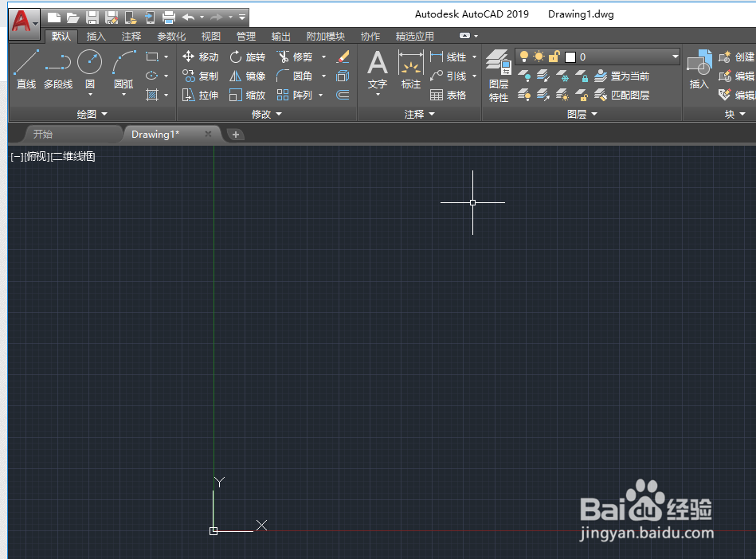Image resolution: width=756 pixels, height=559 pixels.
Task: Click the Offset tool icon
Action: (343, 95)
